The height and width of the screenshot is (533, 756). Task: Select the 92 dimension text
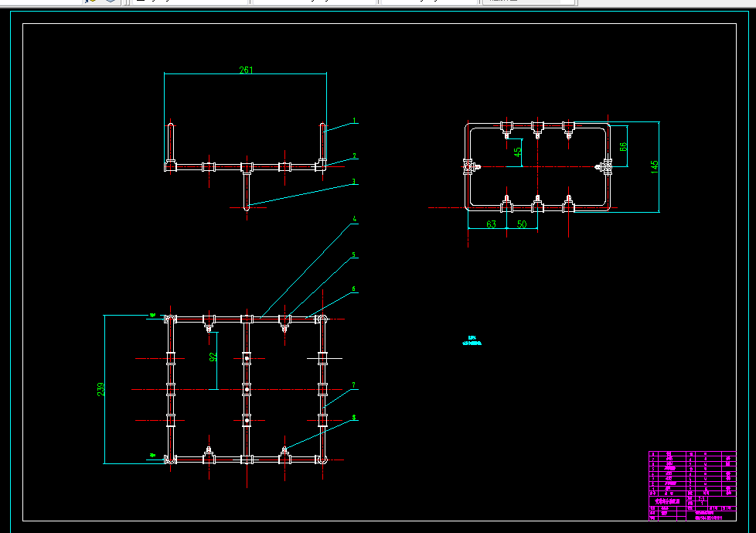(x=213, y=357)
